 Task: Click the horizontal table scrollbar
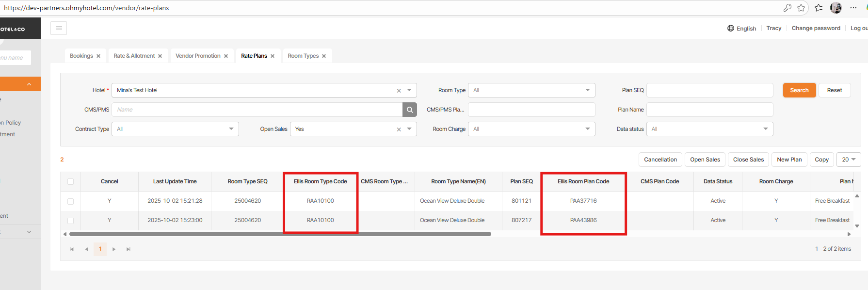[x=280, y=234]
